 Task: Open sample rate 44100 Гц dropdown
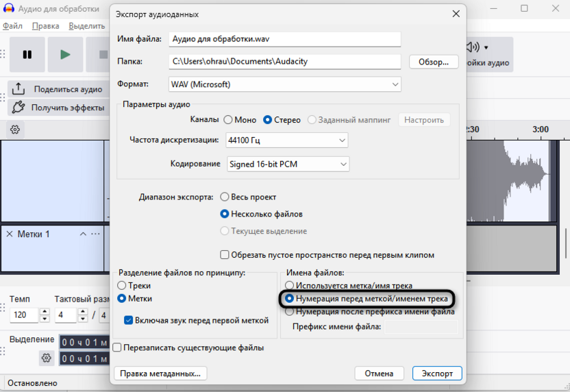(287, 140)
